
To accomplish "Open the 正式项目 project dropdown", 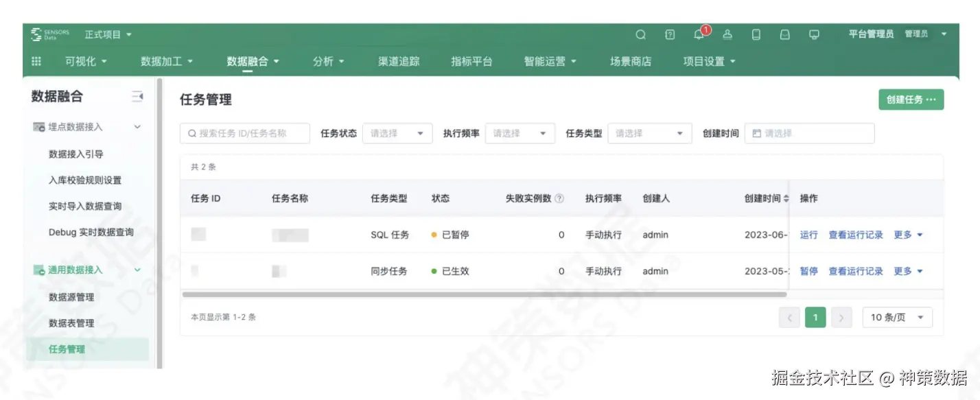I will 108,34.
